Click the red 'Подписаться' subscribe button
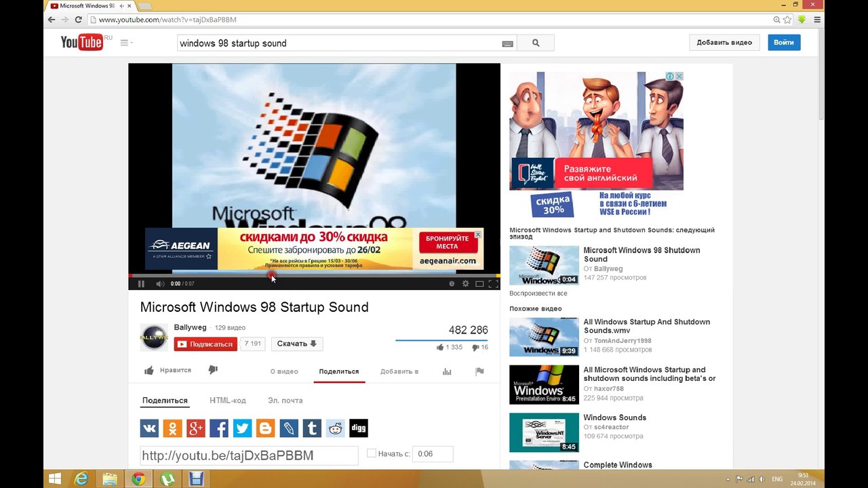This screenshot has width=868, height=488. pyautogui.click(x=205, y=344)
